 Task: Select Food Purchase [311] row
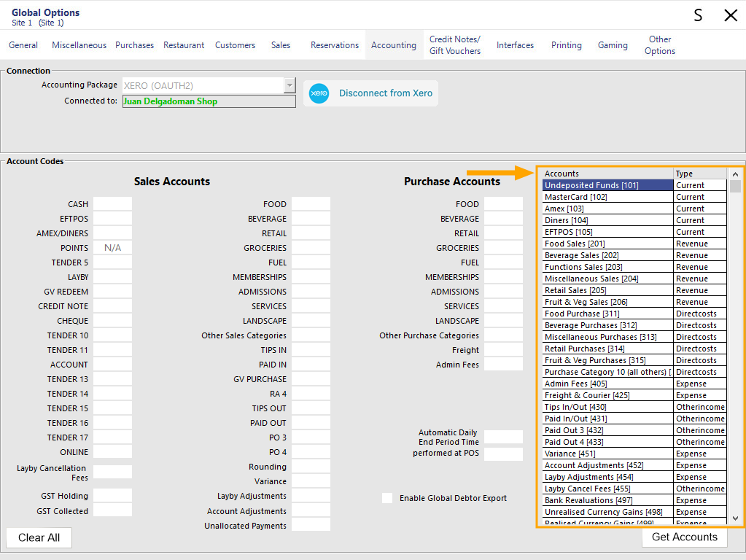coord(634,314)
